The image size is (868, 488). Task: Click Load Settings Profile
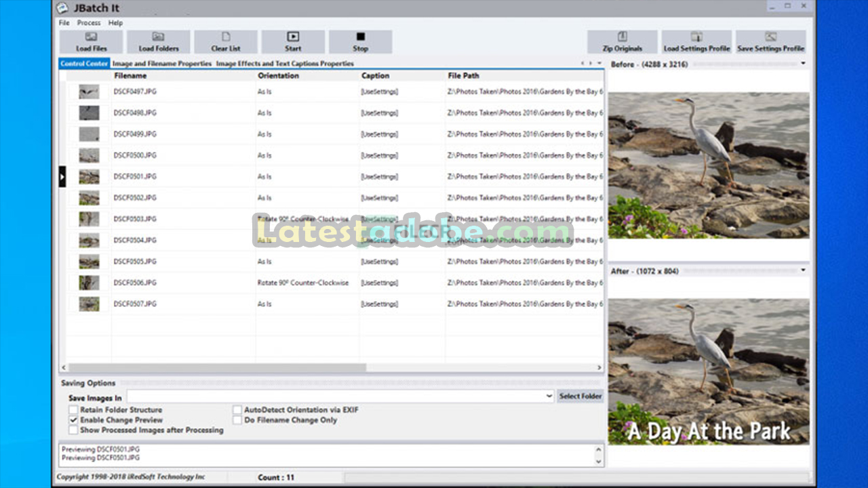(x=696, y=41)
